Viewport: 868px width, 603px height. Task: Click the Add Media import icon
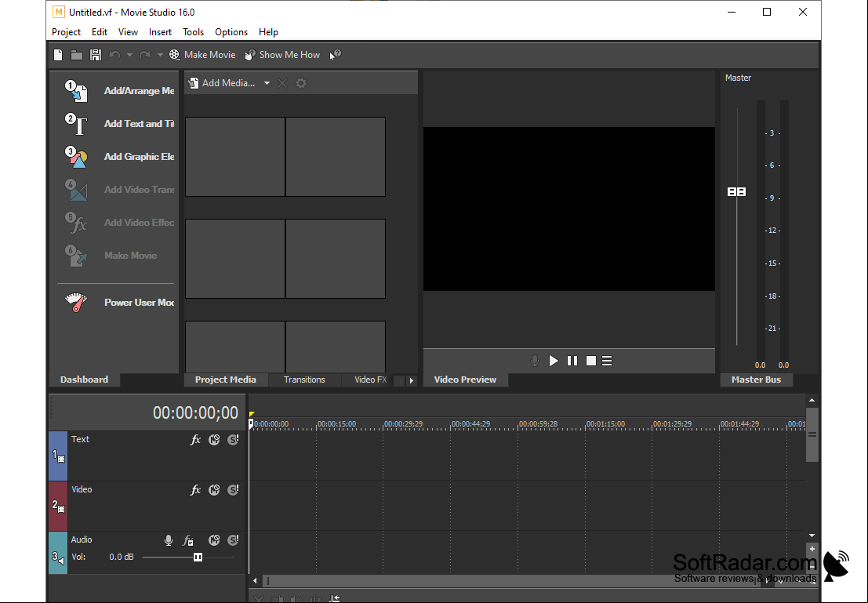tap(193, 83)
